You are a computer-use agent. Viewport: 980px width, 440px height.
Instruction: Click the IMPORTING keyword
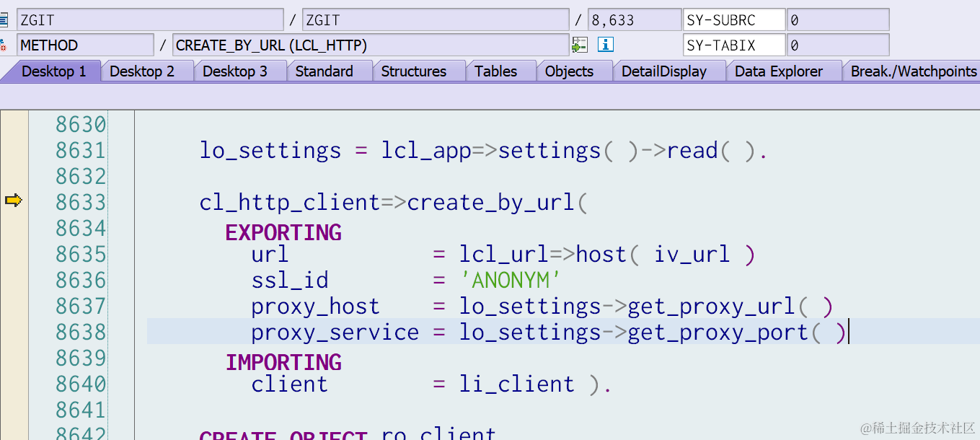point(283,363)
